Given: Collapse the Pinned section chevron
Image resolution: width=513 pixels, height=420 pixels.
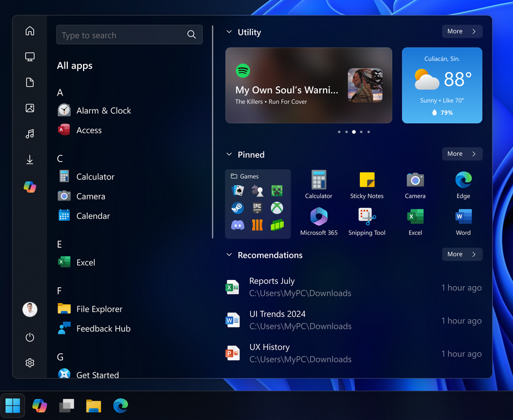Looking at the screenshot, I should [x=229, y=154].
